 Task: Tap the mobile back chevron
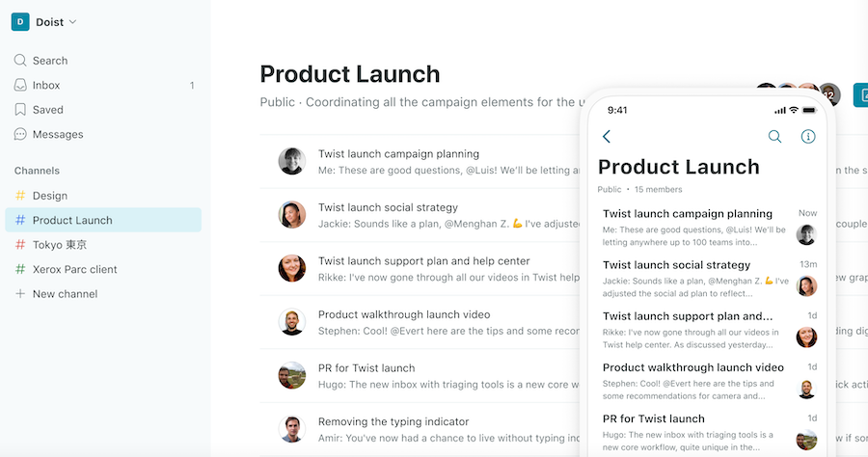click(x=607, y=137)
